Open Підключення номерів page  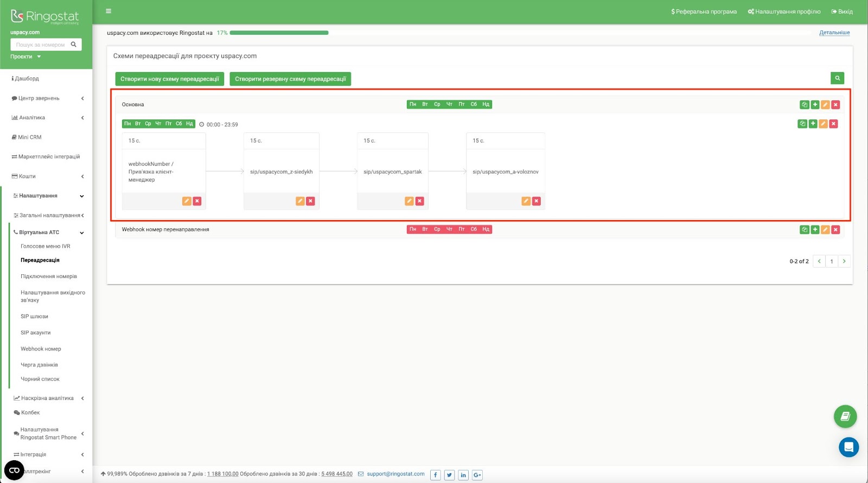click(x=49, y=276)
